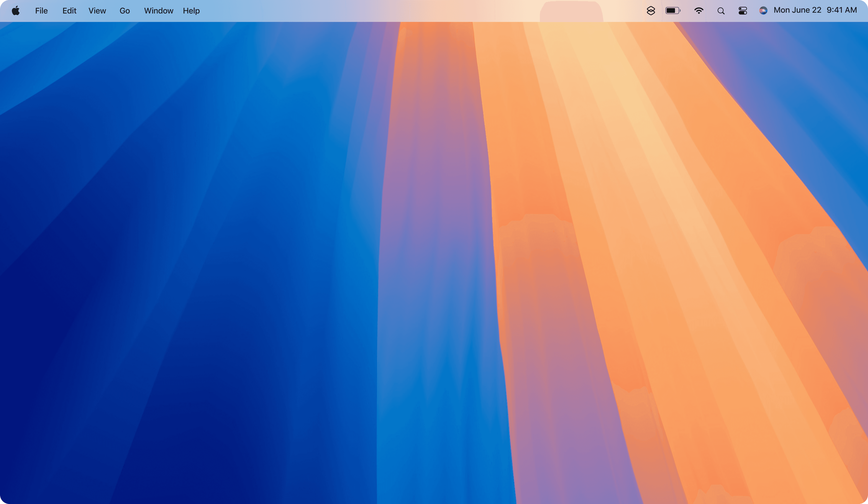The width and height of the screenshot is (868, 504).
Task: Open the Help menu
Action: (191, 11)
